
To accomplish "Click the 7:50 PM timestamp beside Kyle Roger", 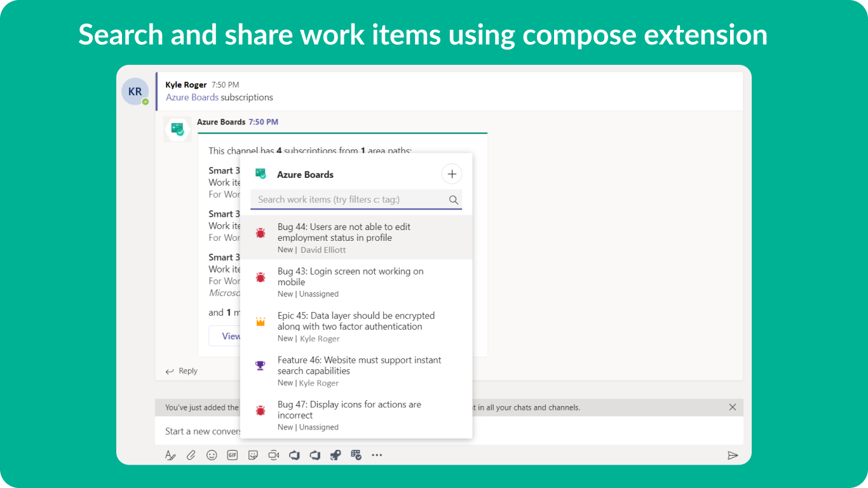I will coord(226,85).
